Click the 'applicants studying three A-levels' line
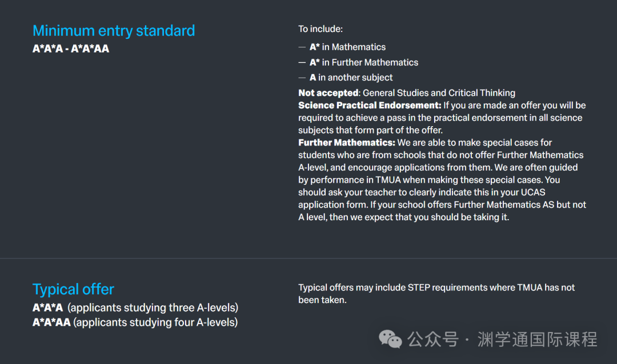The image size is (617, 364). click(135, 308)
